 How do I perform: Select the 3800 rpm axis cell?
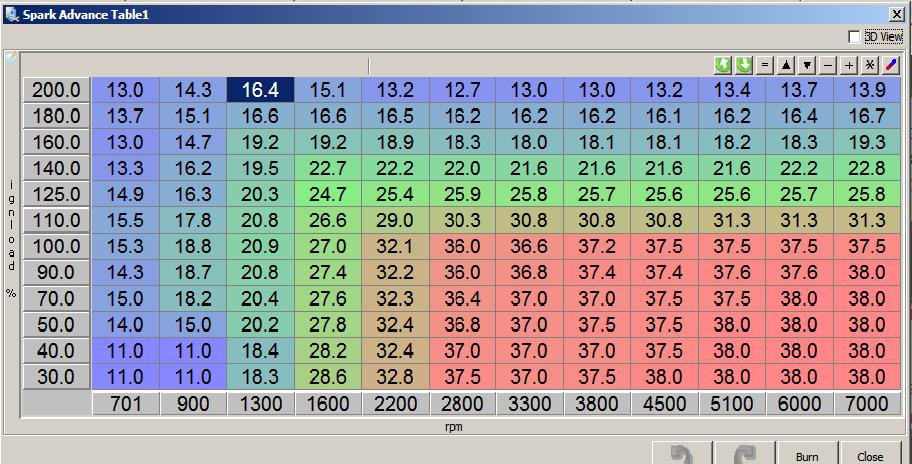tap(597, 404)
